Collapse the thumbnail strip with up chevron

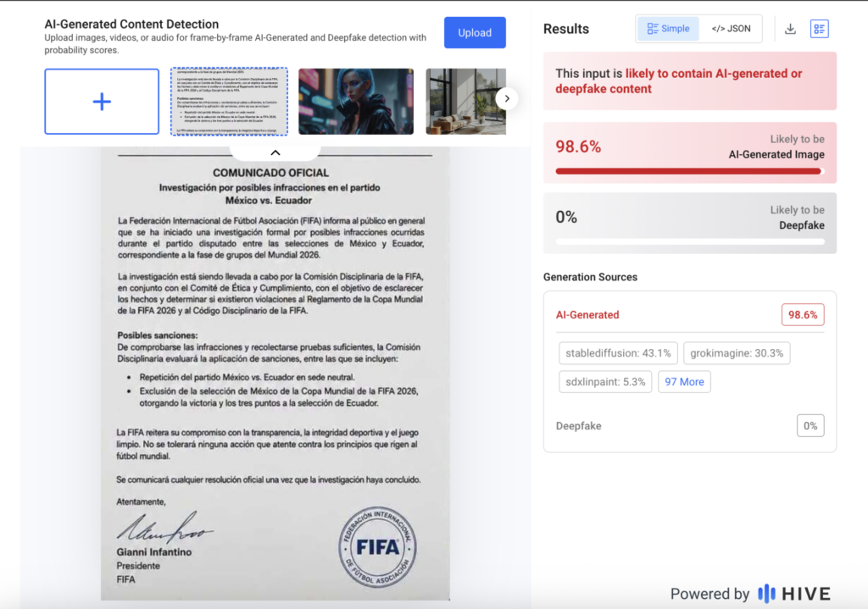click(x=275, y=152)
